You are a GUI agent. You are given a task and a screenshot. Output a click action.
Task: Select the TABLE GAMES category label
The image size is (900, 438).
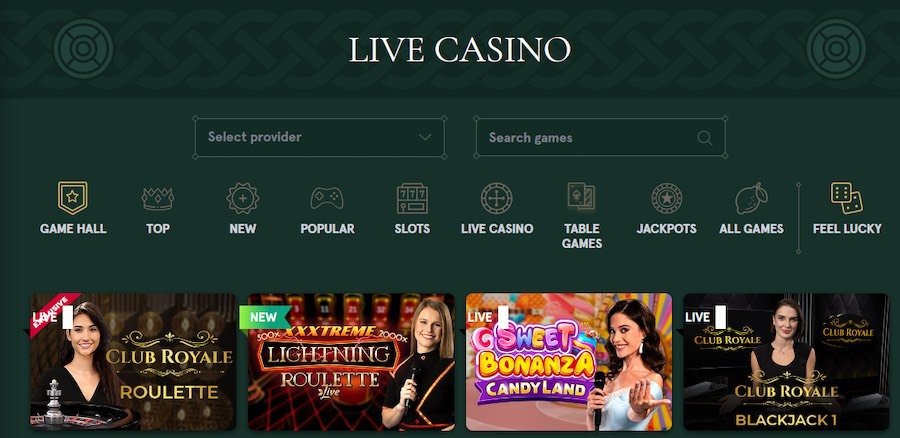point(581,236)
